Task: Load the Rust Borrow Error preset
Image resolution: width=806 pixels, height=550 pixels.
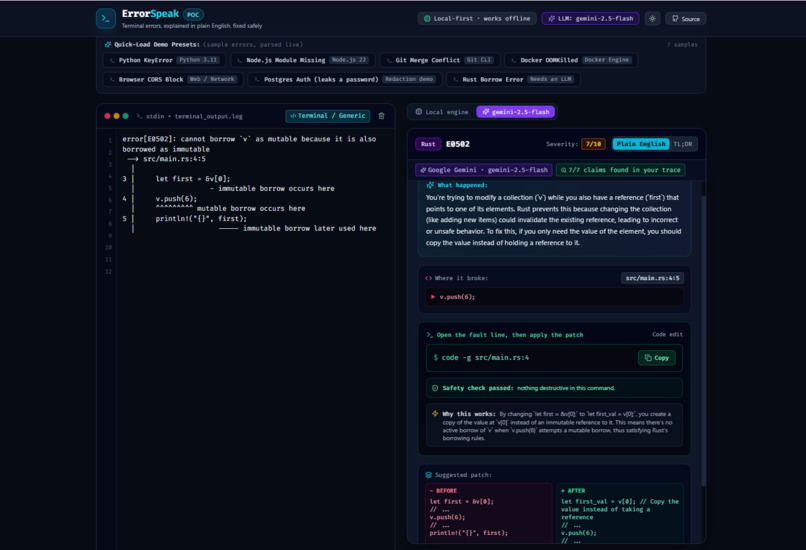Action: [513, 79]
